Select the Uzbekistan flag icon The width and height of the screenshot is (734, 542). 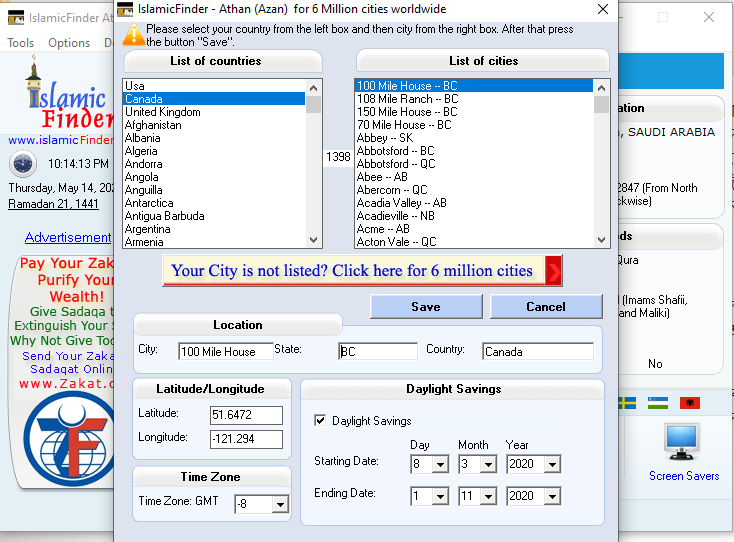click(x=658, y=403)
